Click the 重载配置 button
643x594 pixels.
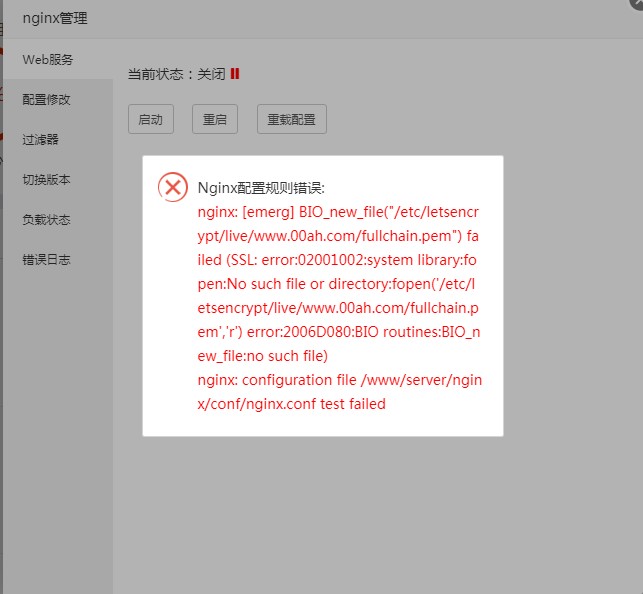pos(292,119)
